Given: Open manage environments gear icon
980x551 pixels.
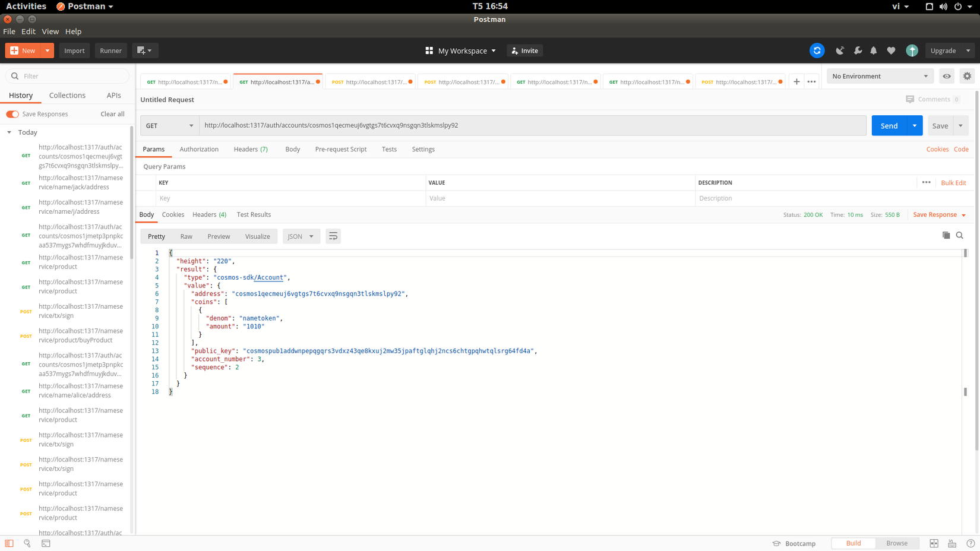Looking at the screenshot, I should pyautogui.click(x=967, y=76).
